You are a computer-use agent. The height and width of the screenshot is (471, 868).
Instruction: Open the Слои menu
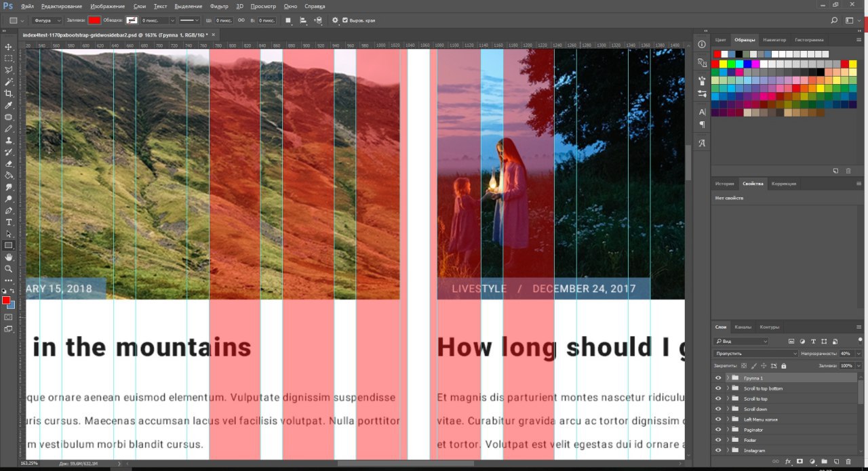(140, 5)
